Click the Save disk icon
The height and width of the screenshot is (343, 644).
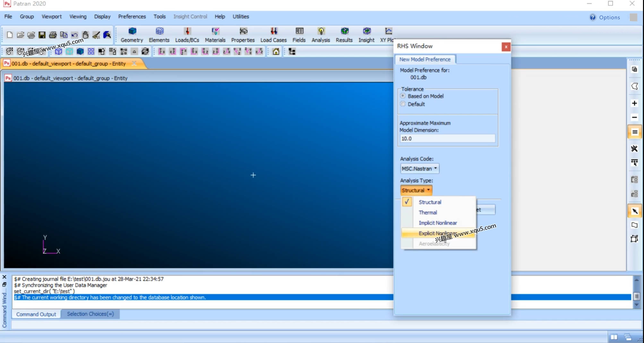pyautogui.click(x=42, y=35)
